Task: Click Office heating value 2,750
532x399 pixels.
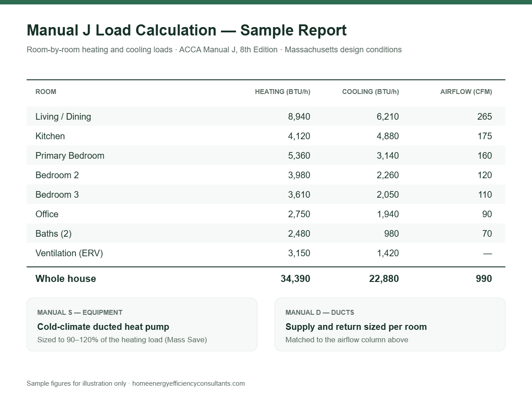Action: 299,214
